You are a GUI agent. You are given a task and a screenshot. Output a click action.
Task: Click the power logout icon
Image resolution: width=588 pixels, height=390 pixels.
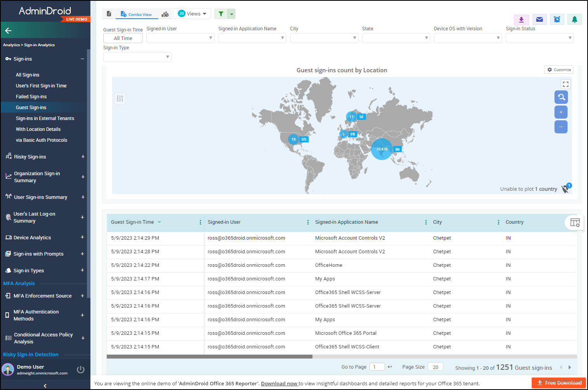pyautogui.click(x=81, y=369)
